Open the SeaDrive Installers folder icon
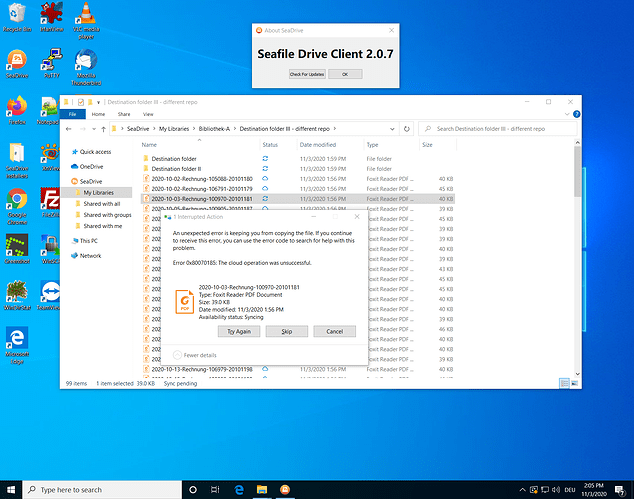The width and height of the screenshot is (634, 499). pos(17,160)
